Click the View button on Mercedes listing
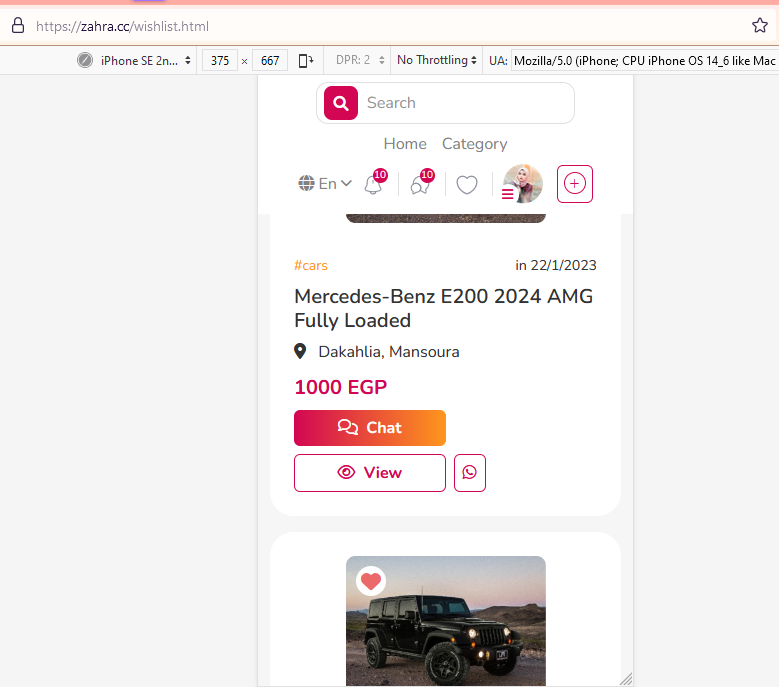 tap(370, 472)
